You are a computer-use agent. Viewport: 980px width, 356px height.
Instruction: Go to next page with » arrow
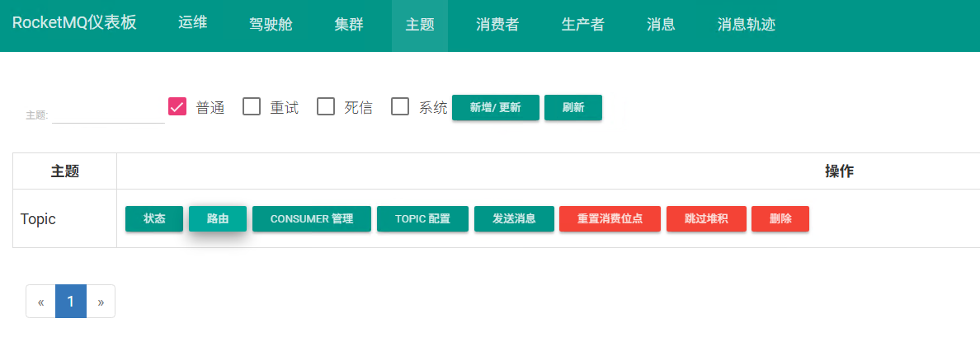pyautogui.click(x=101, y=302)
